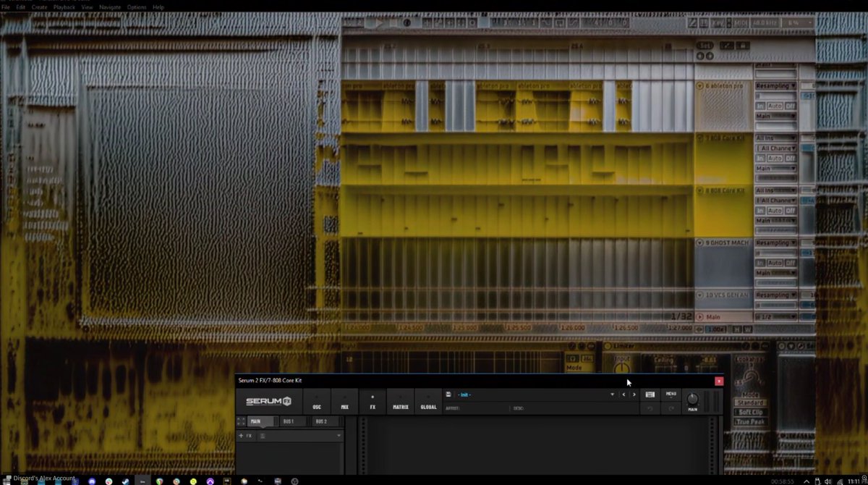Viewport: 868px width, 485px height.
Task: Save the Serum preset with the disk icon
Action: click(x=448, y=395)
